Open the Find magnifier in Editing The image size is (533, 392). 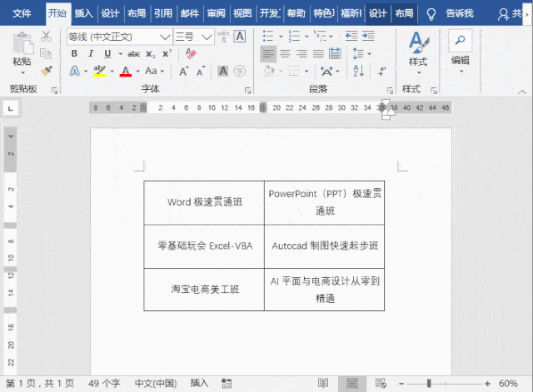point(460,40)
